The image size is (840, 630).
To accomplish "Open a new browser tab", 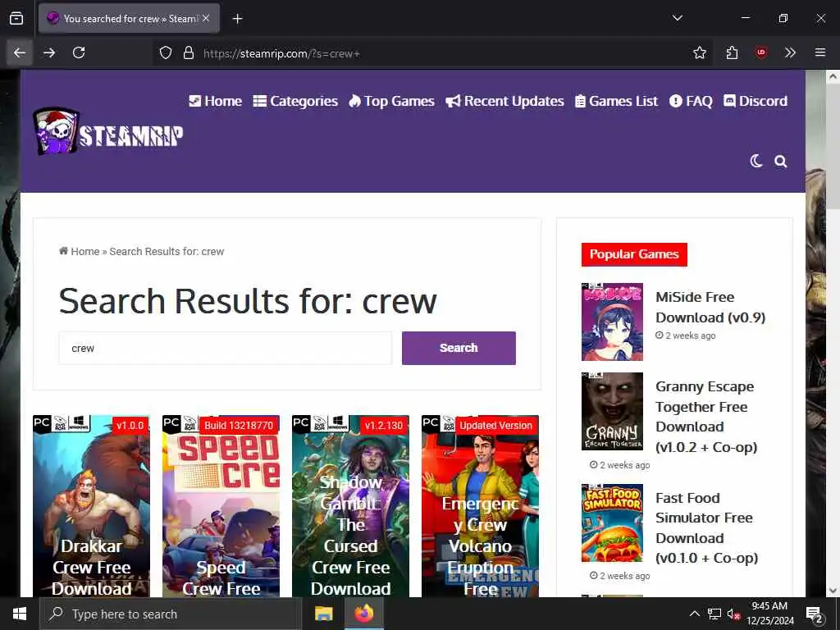I will coord(237,19).
